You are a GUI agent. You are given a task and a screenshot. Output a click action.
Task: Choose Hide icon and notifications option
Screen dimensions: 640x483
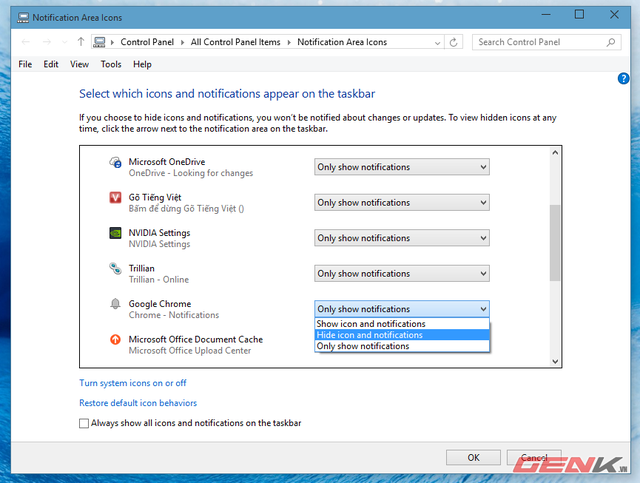pos(402,335)
